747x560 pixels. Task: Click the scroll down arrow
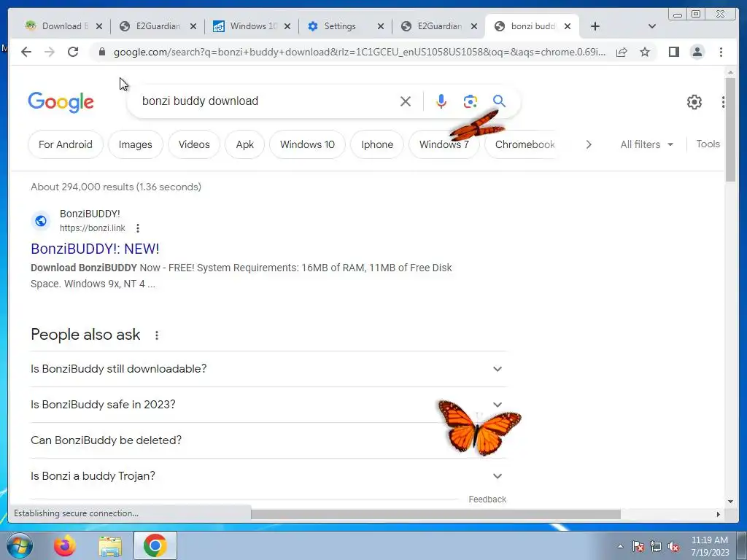[x=730, y=501]
